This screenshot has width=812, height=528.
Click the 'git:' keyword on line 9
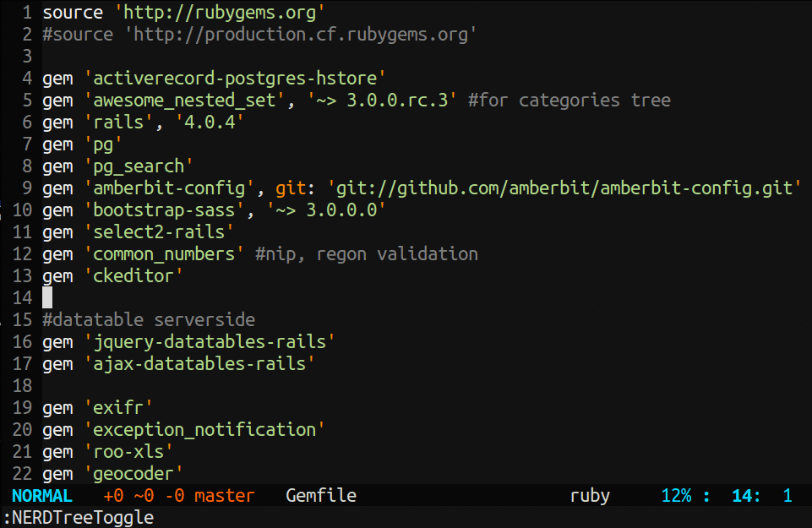pos(295,188)
